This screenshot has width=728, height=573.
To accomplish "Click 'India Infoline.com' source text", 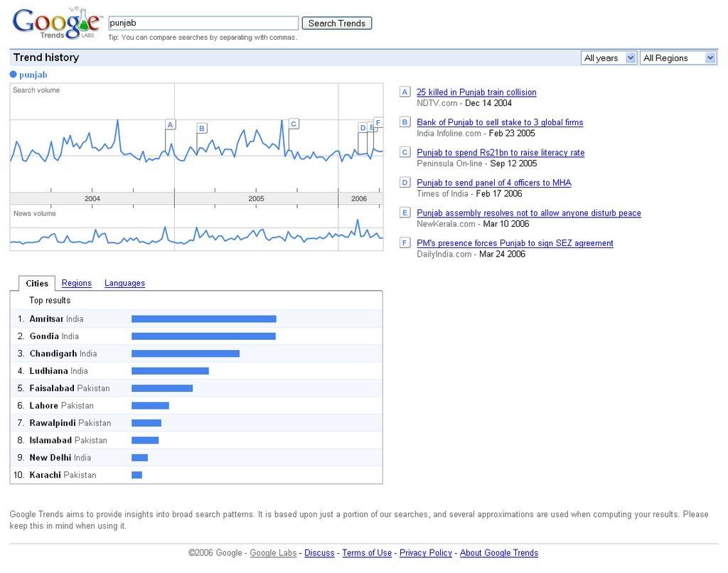I will pos(449,133).
